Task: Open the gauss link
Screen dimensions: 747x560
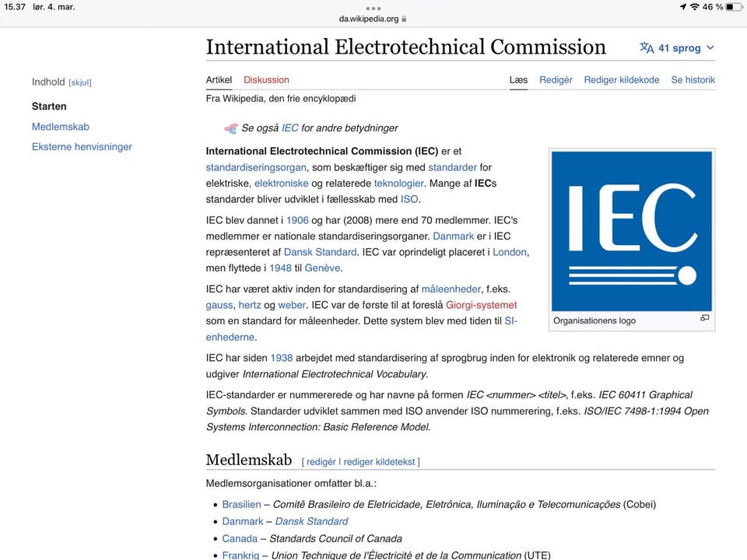Action: tap(219, 305)
